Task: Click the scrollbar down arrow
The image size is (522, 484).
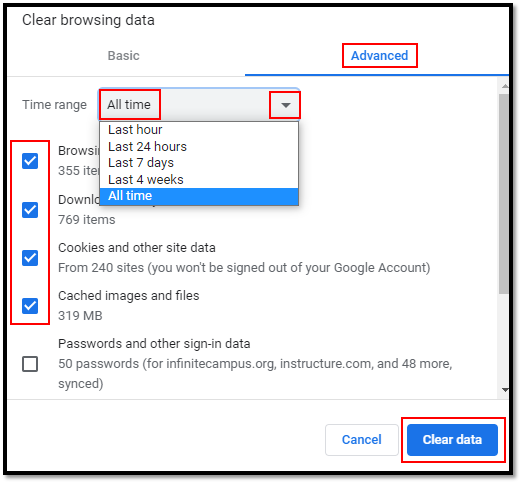Action: (505, 390)
